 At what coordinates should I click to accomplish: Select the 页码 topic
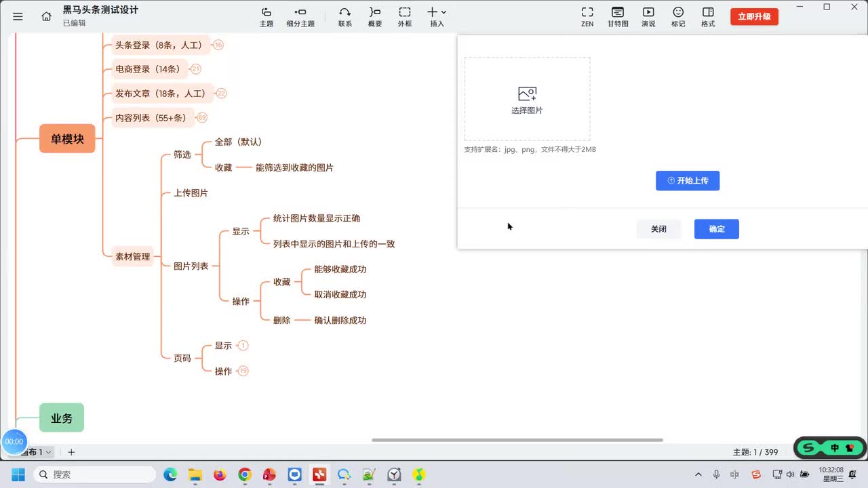click(182, 358)
